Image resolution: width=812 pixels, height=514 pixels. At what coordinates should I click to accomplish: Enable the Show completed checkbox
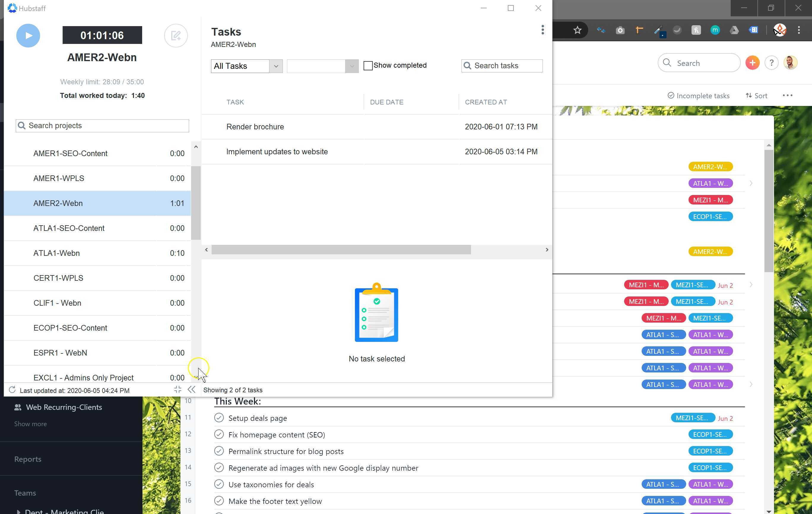pyautogui.click(x=367, y=65)
